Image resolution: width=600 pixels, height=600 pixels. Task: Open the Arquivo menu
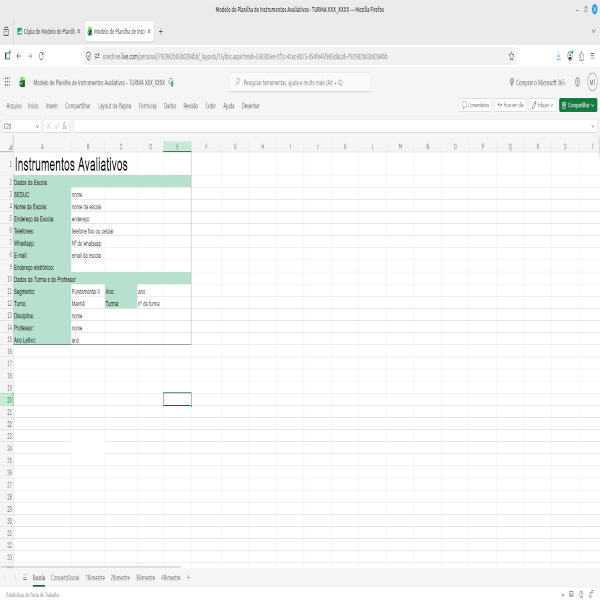tap(14, 106)
